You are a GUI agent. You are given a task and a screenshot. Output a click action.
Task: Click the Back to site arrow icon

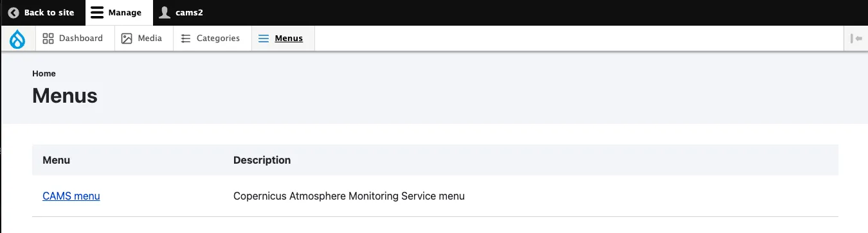(x=14, y=13)
